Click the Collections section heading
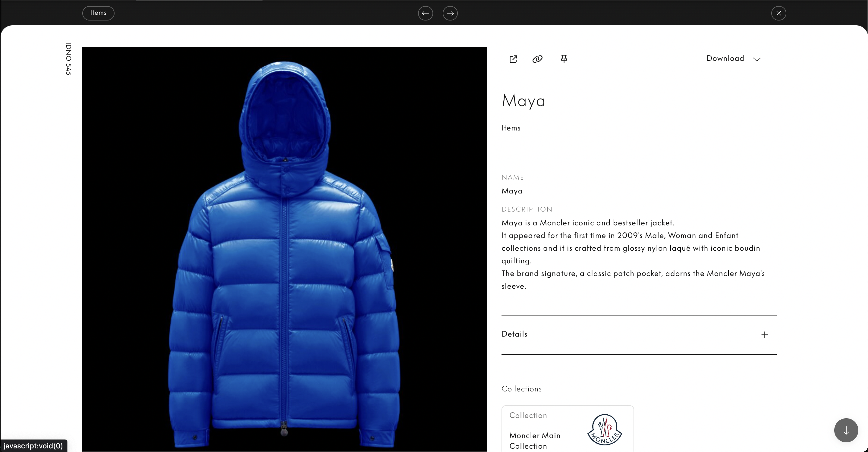This screenshot has width=868, height=452. (521, 389)
